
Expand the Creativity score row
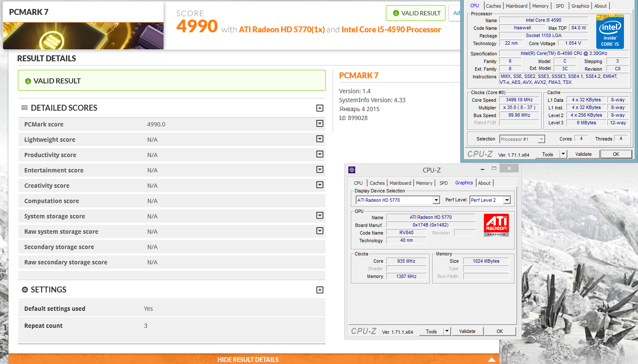point(320,185)
